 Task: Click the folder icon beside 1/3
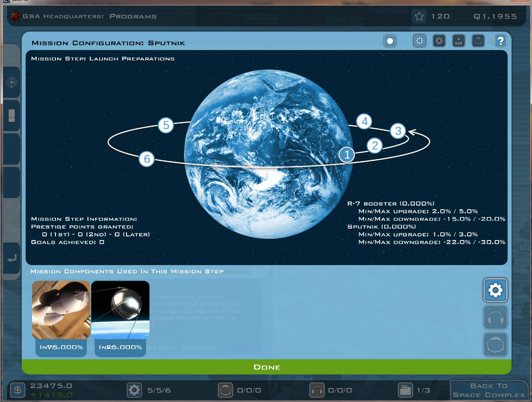click(x=405, y=390)
